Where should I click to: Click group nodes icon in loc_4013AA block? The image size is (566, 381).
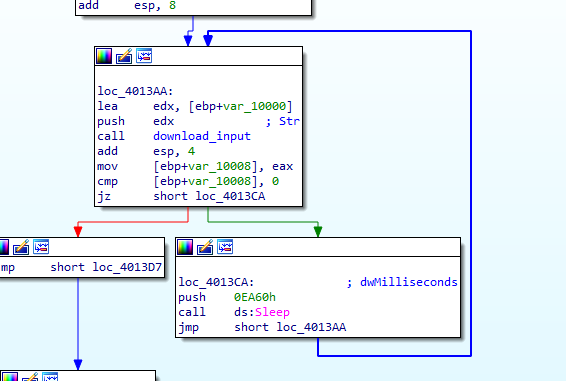click(144, 56)
